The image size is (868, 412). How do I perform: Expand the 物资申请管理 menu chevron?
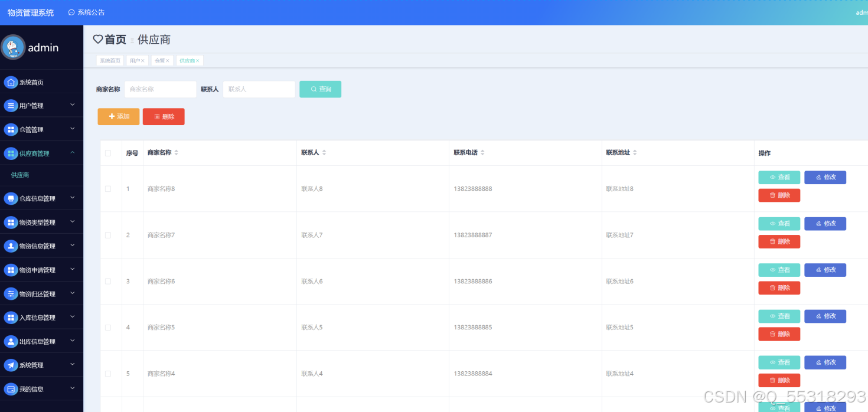(x=73, y=269)
